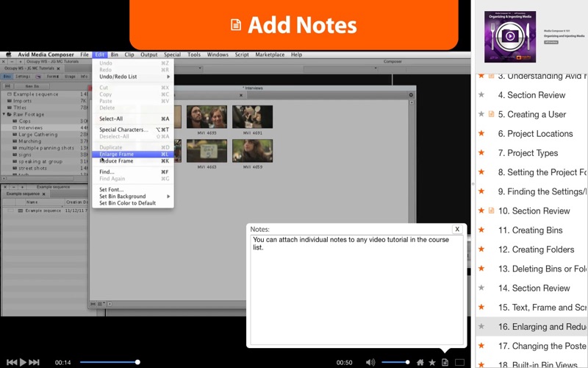Switch to the Info tab

click(x=84, y=77)
